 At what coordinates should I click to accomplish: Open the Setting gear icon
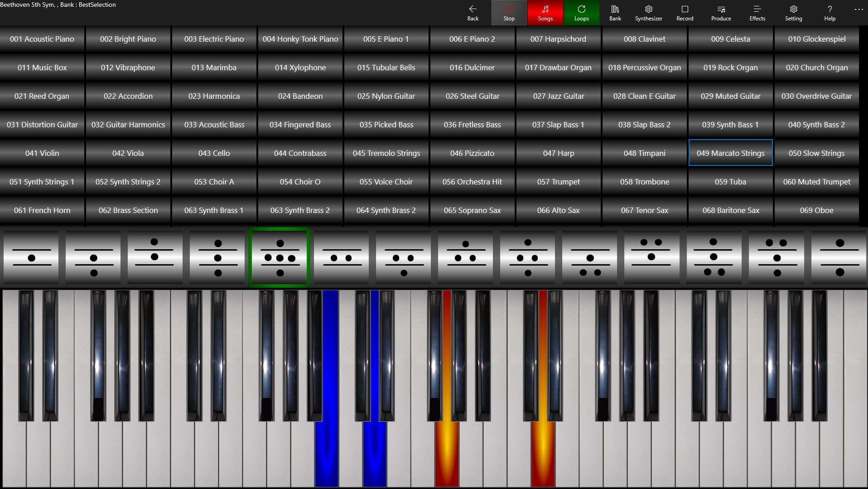(x=793, y=13)
